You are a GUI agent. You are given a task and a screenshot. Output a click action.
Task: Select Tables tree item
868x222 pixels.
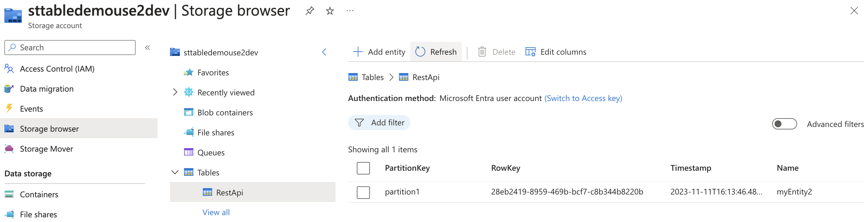208,172
